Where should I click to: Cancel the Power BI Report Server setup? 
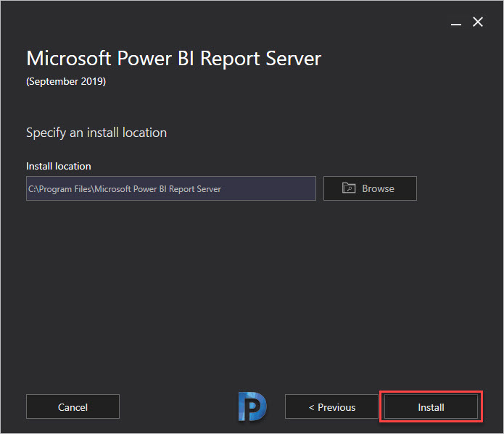pos(73,406)
